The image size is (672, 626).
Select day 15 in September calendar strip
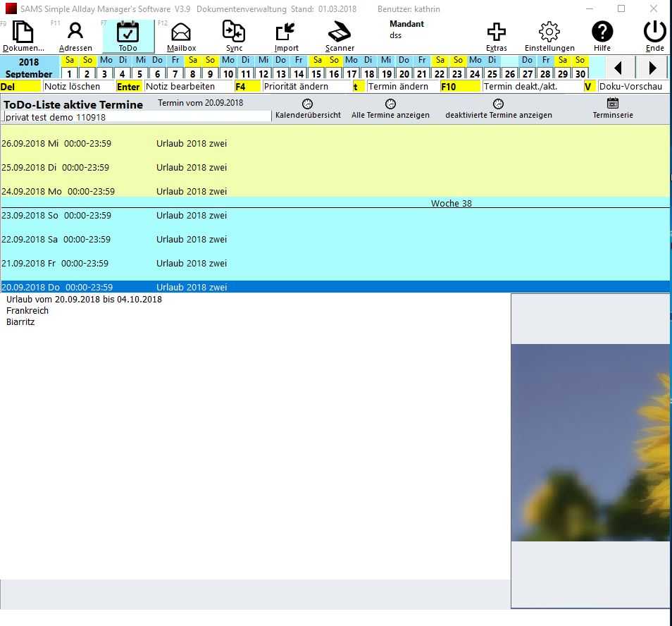pyautogui.click(x=316, y=73)
